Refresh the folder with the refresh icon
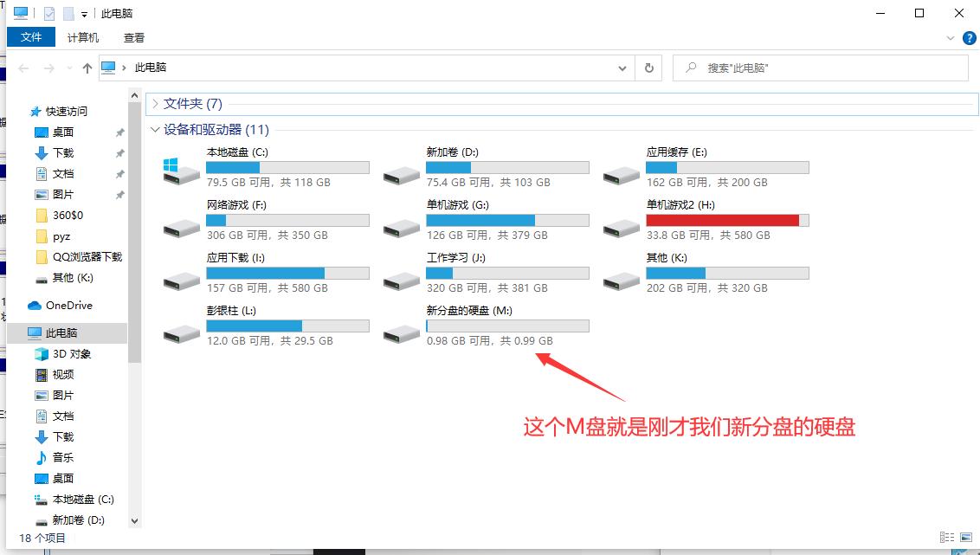The width and height of the screenshot is (980, 555). pos(648,68)
